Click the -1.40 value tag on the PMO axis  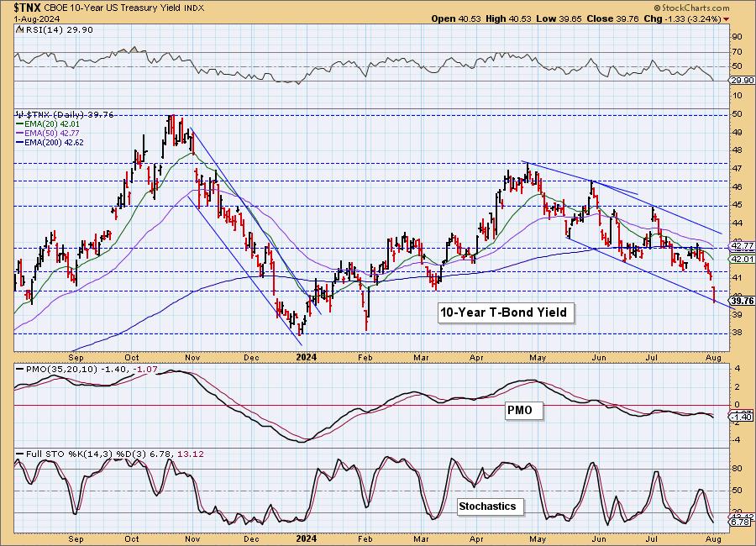tap(743, 417)
